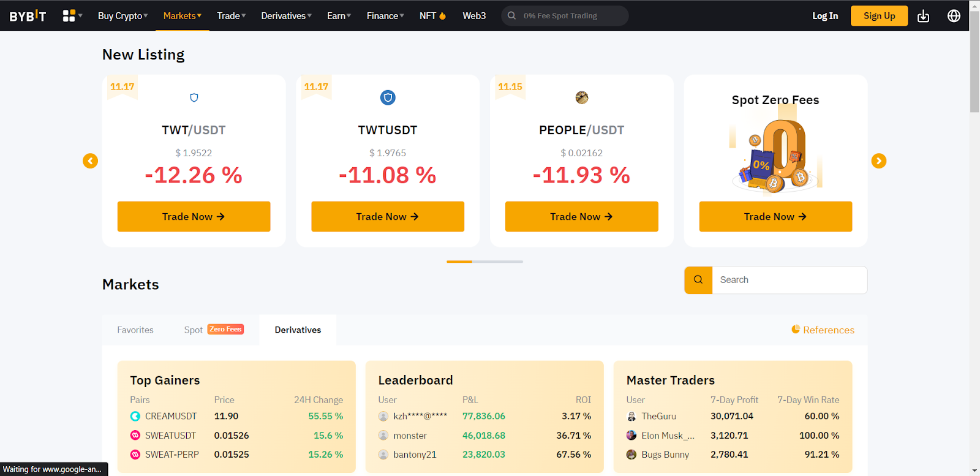Open the language globe icon

pyautogui.click(x=954, y=16)
